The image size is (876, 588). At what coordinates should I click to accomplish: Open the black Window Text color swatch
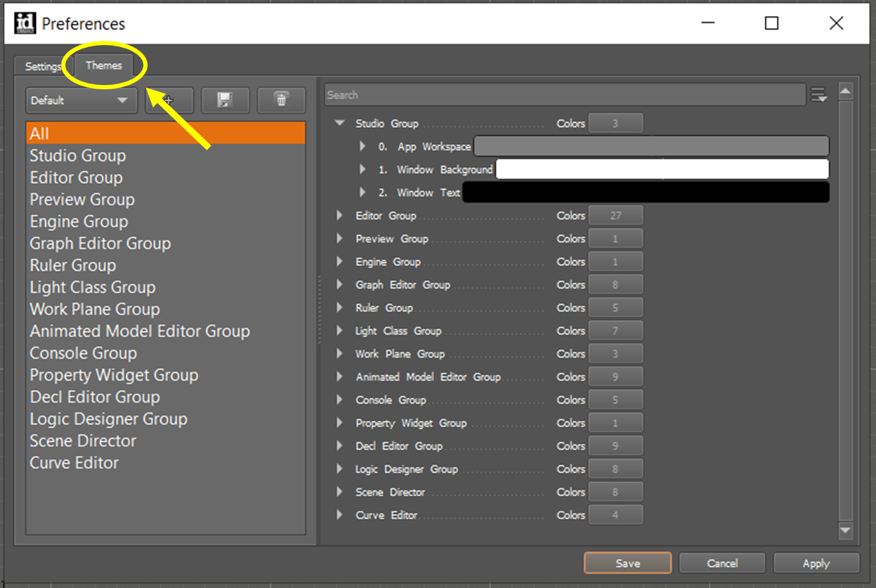(646, 192)
